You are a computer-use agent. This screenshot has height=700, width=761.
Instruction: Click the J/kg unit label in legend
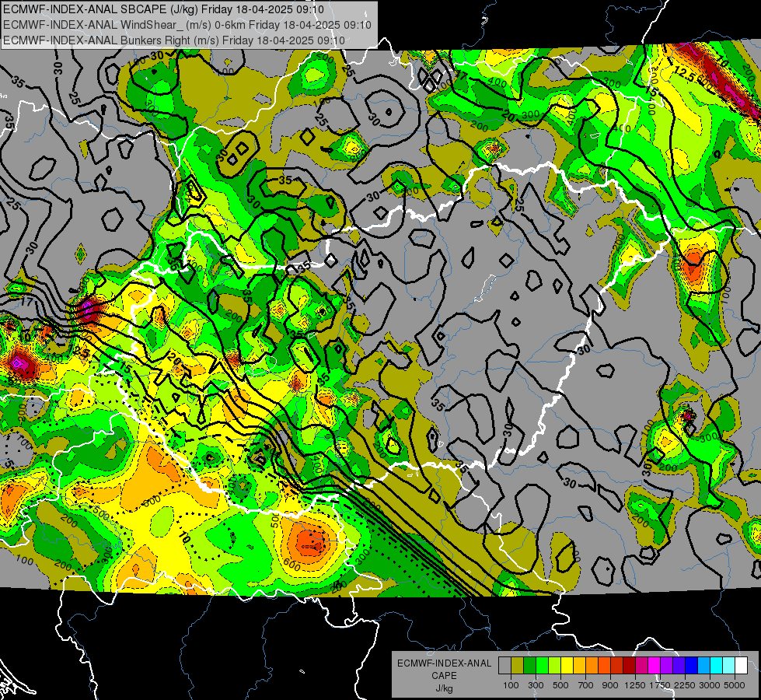tap(445, 688)
